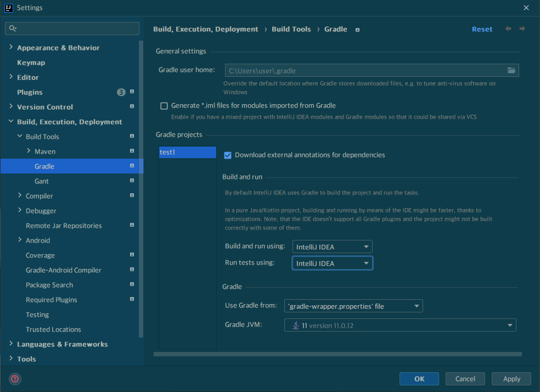Expand the Tools section
540x392 pixels.
click(11, 358)
